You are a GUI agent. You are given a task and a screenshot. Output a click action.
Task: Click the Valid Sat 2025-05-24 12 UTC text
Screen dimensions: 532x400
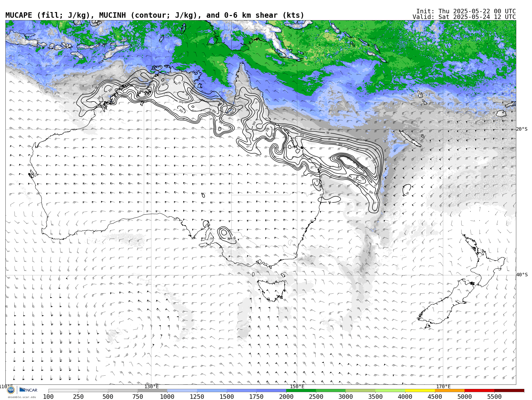(x=464, y=17)
